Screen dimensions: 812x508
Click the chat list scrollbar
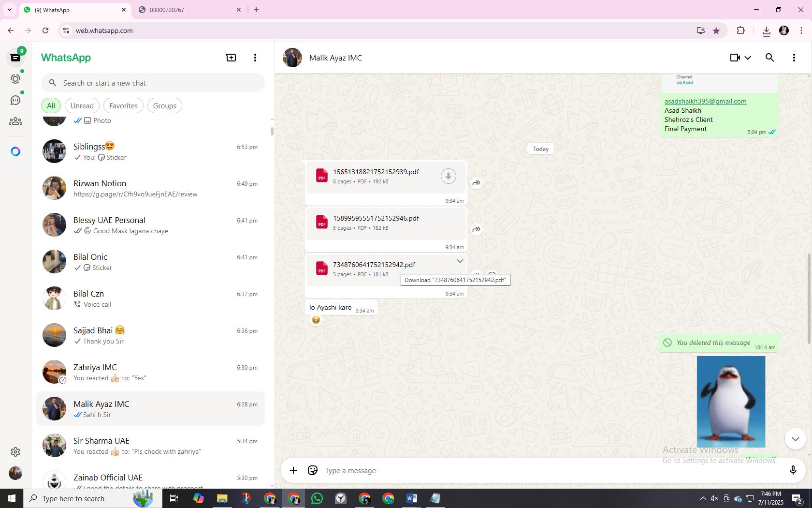(x=272, y=132)
